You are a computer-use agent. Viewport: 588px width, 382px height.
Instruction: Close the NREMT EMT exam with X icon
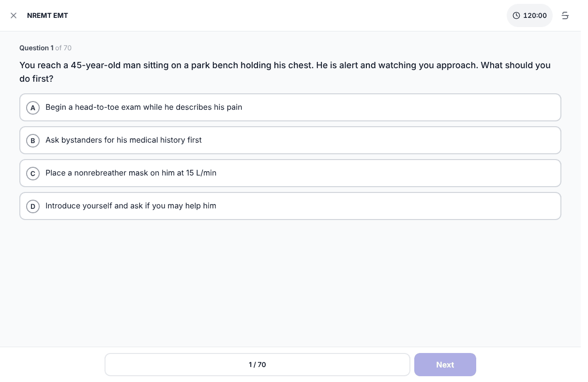(14, 15)
